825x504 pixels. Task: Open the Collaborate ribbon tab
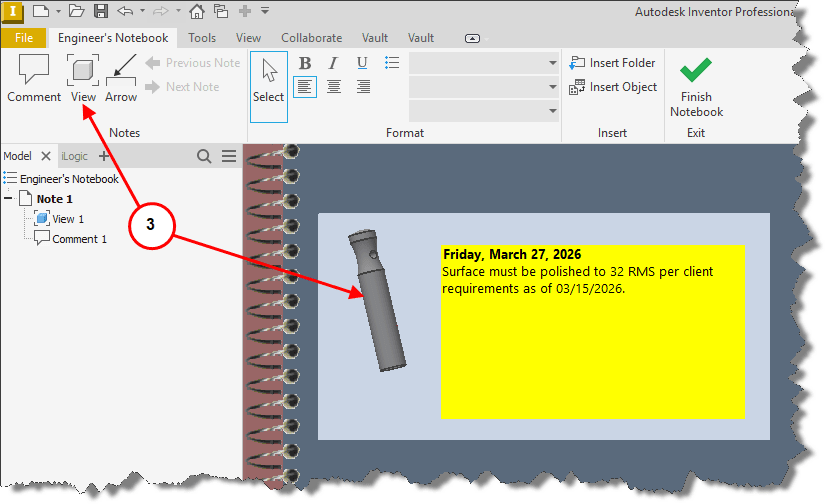(311, 38)
